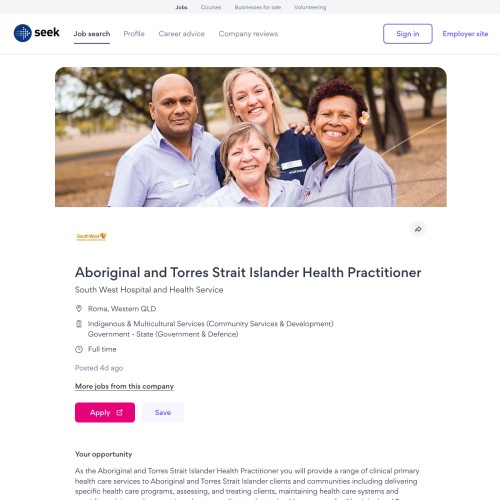
Task: Visit the Employer site link
Action: [465, 34]
